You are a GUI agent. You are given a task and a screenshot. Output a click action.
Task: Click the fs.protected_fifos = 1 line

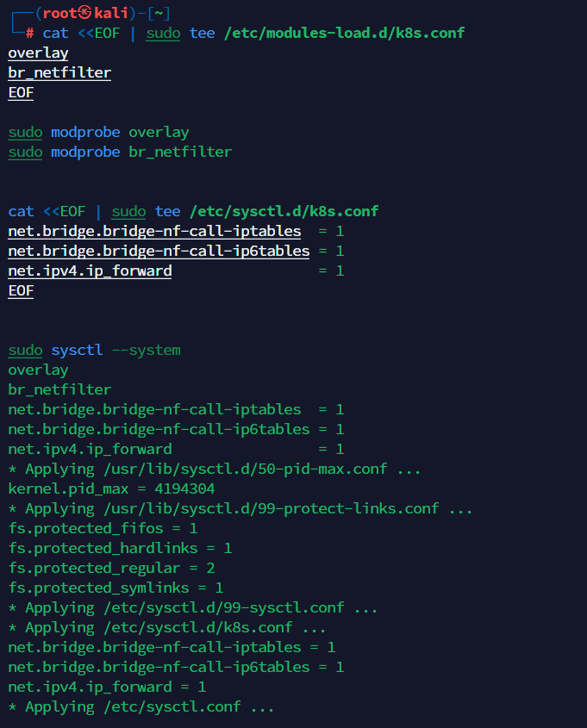pos(103,528)
